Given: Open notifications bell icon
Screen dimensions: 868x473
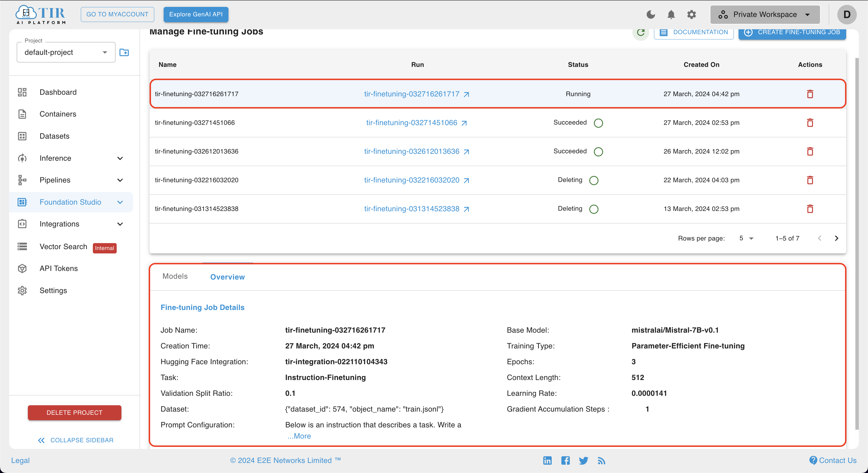Looking at the screenshot, I should (x=671, y=14).
